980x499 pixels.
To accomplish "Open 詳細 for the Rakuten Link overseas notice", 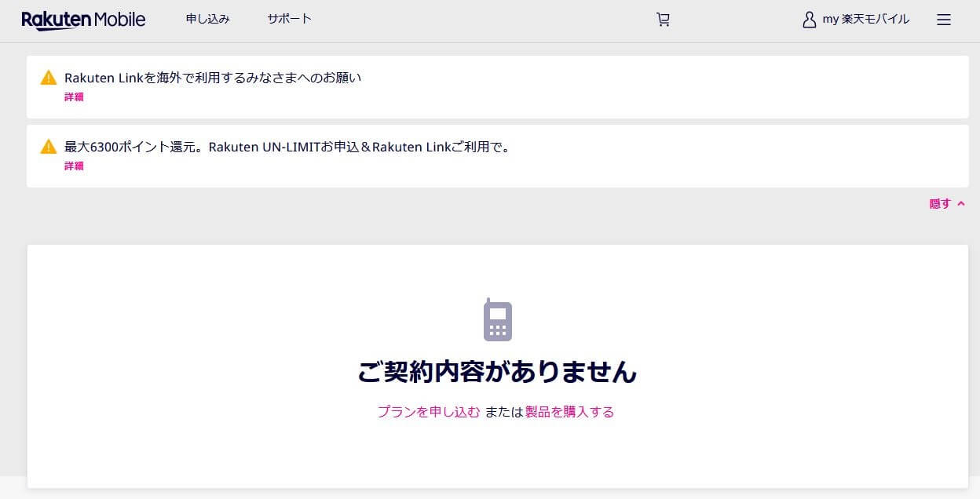I will [74, 97].
